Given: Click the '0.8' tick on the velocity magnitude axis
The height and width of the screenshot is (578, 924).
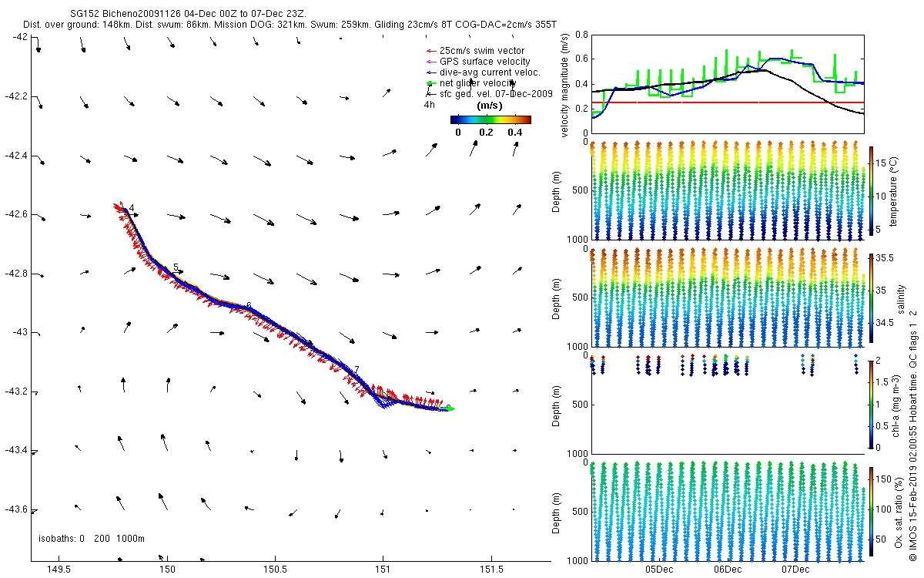Looking at the screenshot, I should click(581, 35).
